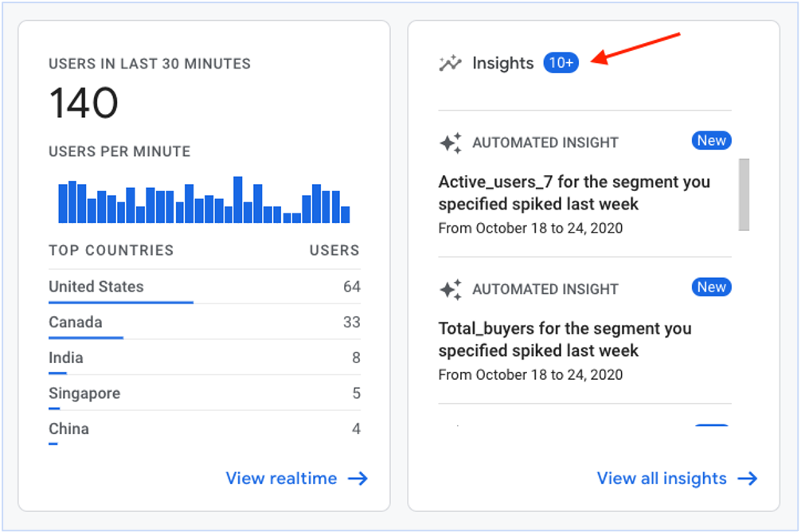Click the sparkle icon beside Active_users_7 insight
The width and height of the screenshot is (801, 532).
451,143
